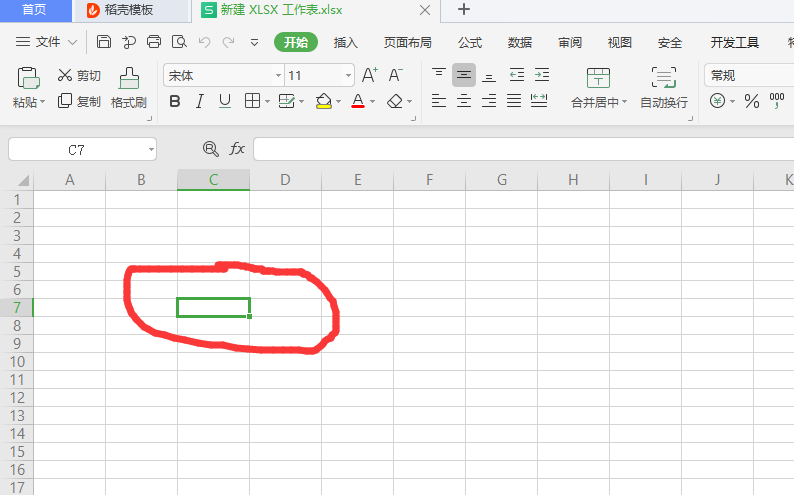This screenshot has width=794, height=495.
Task: Expand the currency symbol dropdown arrow
Action: [x=733, y=102]
